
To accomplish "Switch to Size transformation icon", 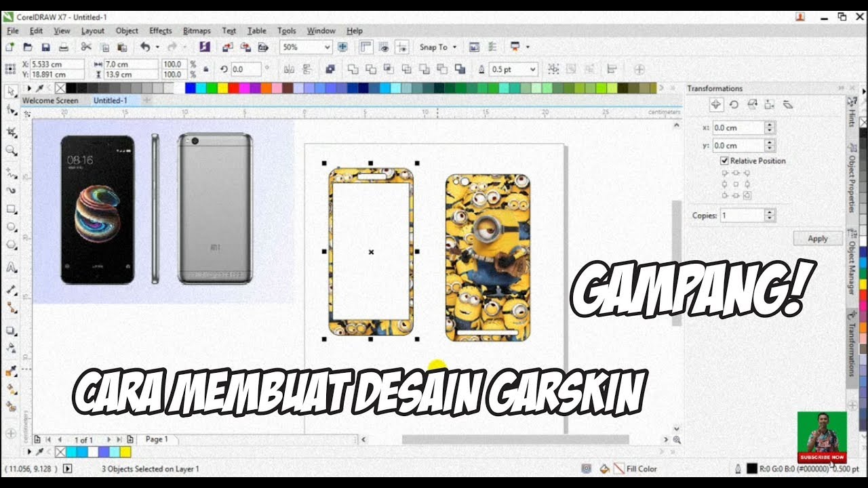I will [770, 104].
